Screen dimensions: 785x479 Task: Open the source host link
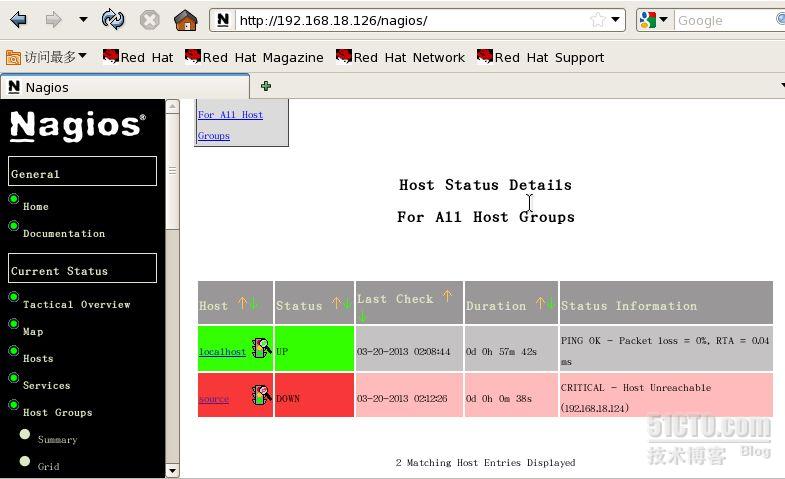tap(214, 399)
